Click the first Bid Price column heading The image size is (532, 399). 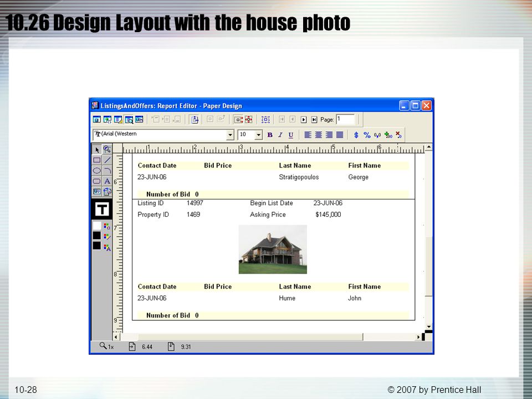tap(218, 166)
